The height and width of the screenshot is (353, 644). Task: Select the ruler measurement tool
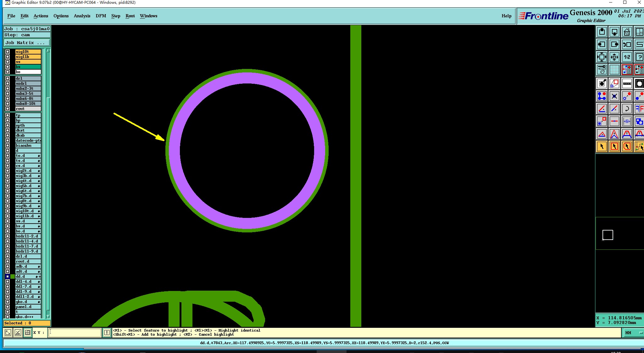(627, 84)
